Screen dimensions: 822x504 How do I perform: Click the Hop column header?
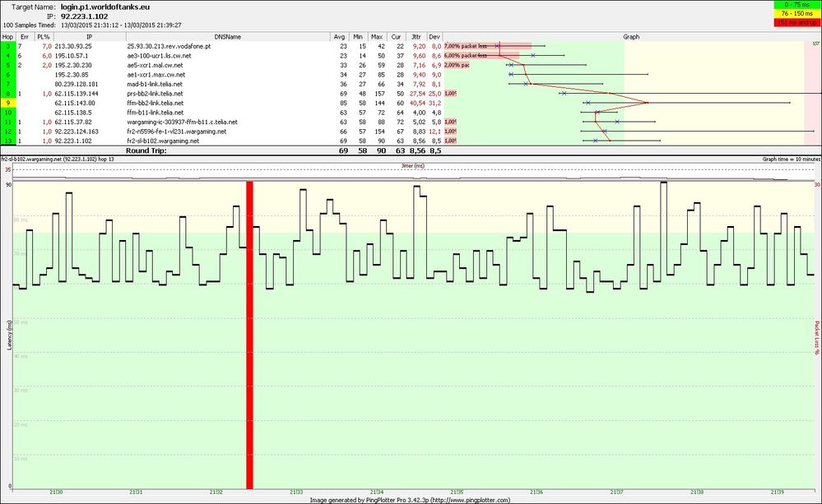[x=7, y=37]
